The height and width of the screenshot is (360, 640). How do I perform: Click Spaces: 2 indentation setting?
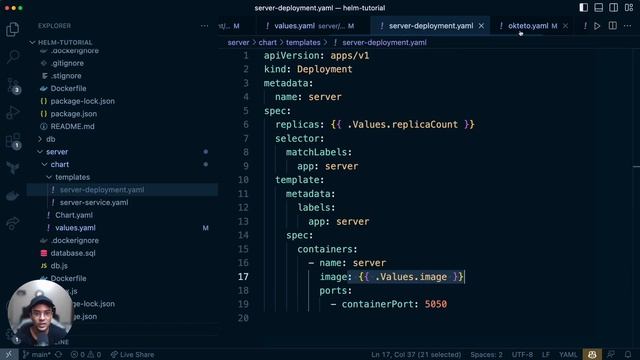486,354
